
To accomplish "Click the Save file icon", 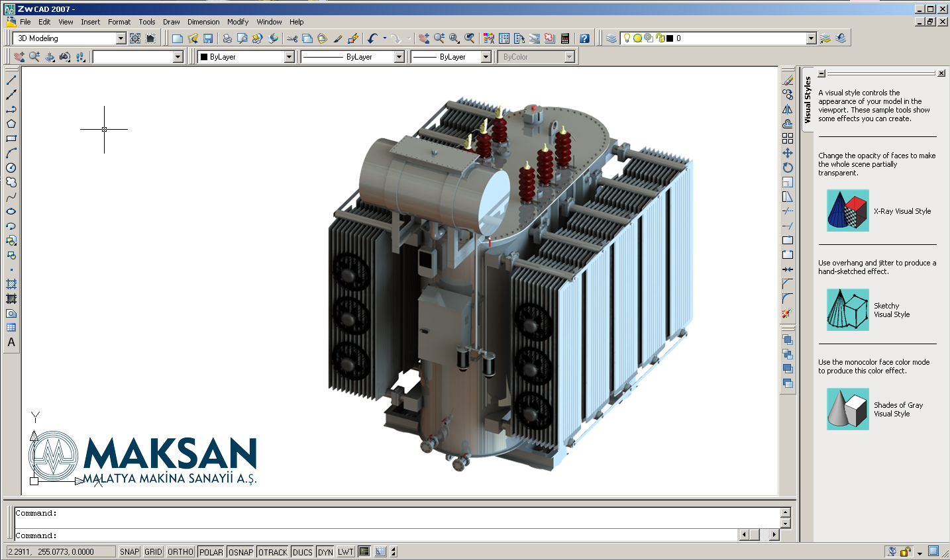I will point(208,38).
